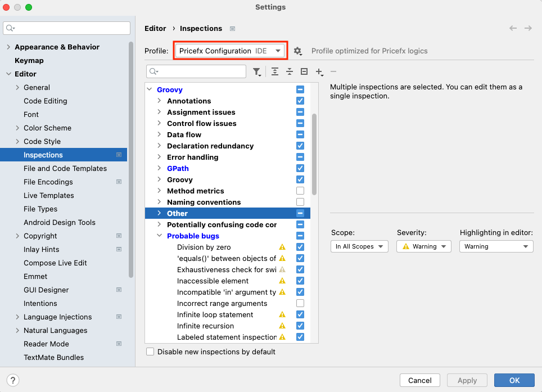Click the Cancel button
The image size is (542, 392).
419,380
